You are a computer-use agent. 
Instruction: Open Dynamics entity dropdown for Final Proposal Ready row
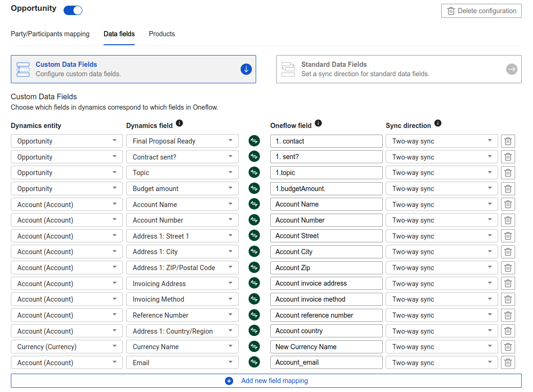[67, 141]
